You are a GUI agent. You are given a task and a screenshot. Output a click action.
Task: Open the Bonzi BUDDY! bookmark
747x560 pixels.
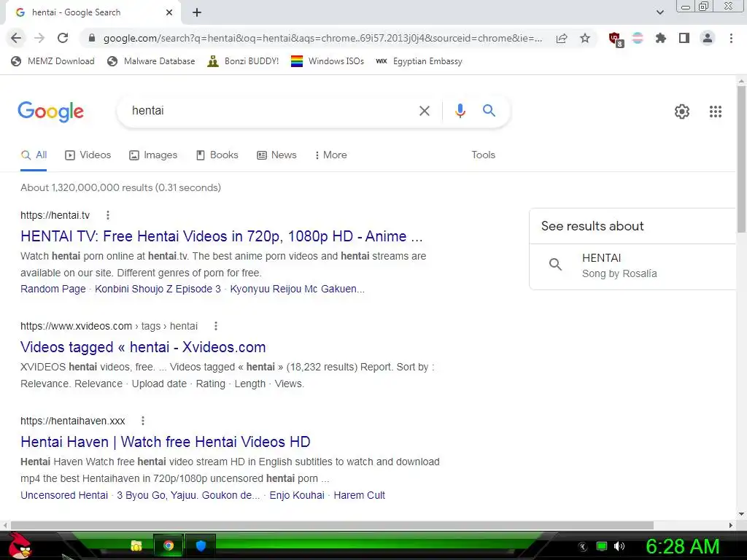pos(243,61)
